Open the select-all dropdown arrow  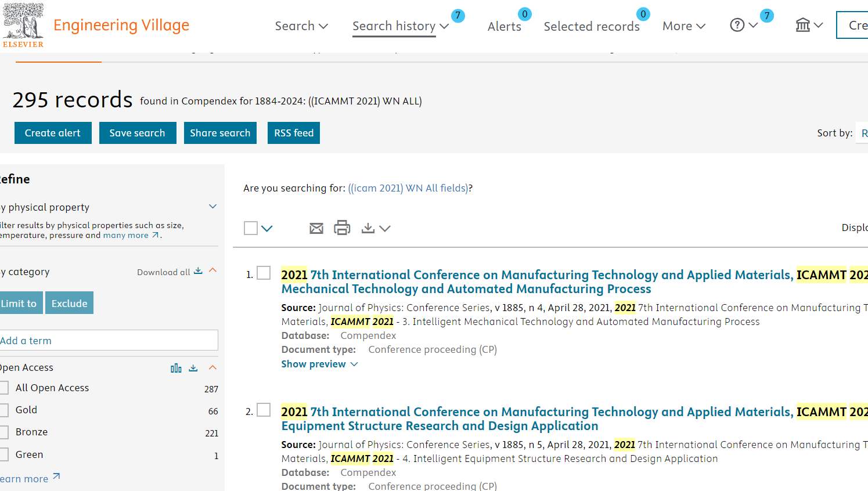(x=266, y=229)
